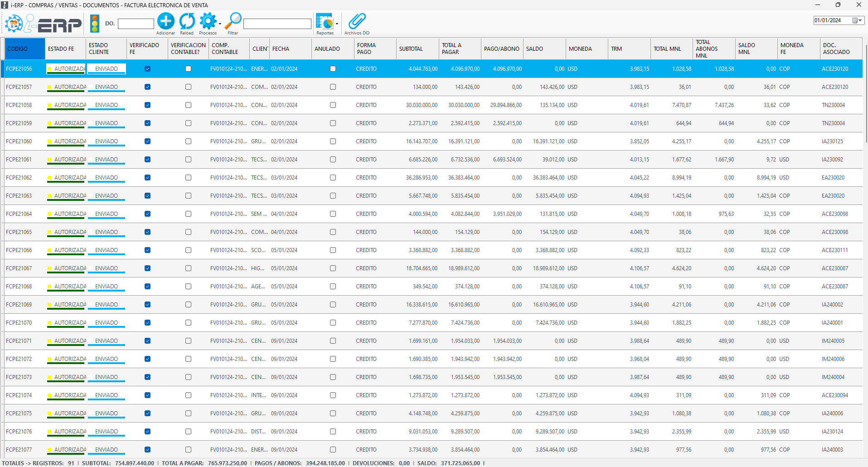Expand the Reportes dropdown arrow
The height and width of the screenshot is (467, 868).
click(337, 24)
